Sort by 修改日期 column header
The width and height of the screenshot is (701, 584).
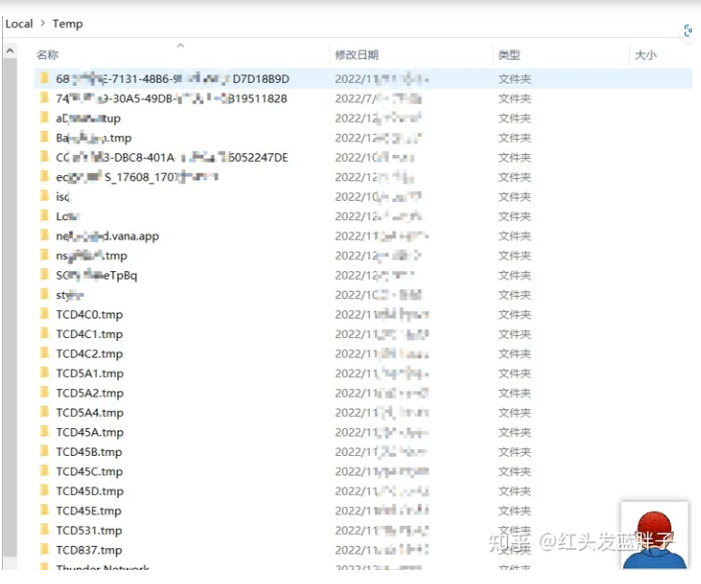point(357,55)
